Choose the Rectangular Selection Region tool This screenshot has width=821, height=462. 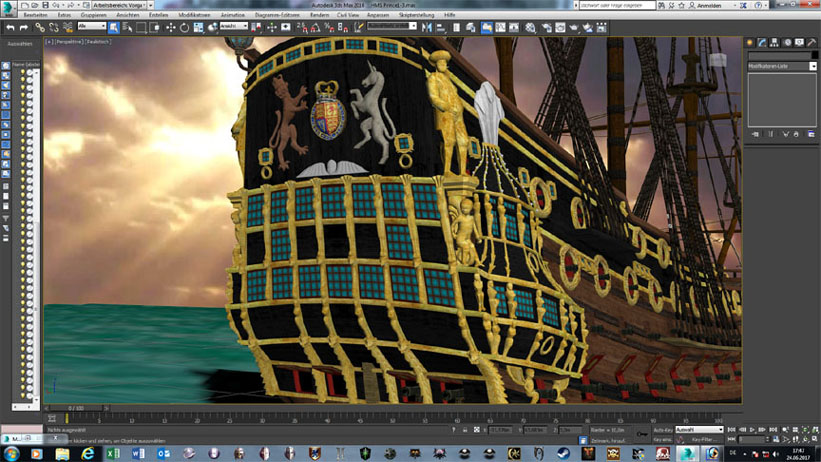point(141,27)
